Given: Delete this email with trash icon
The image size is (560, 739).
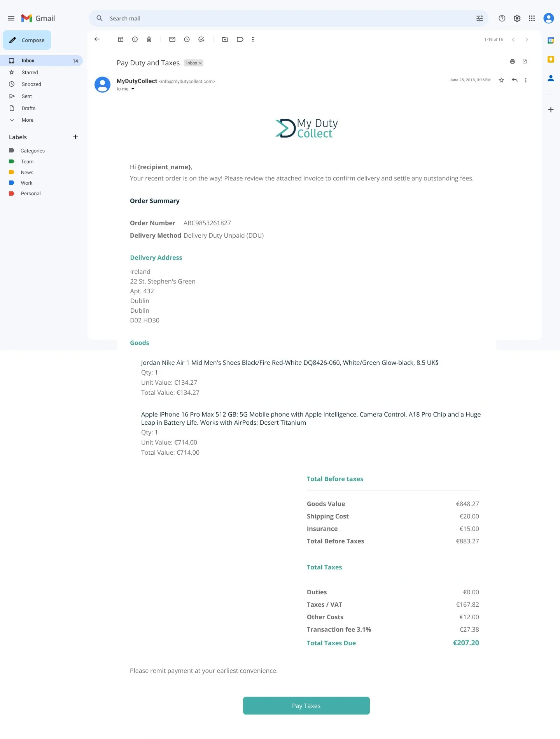Looking at the screenshot, I should 149,39.
